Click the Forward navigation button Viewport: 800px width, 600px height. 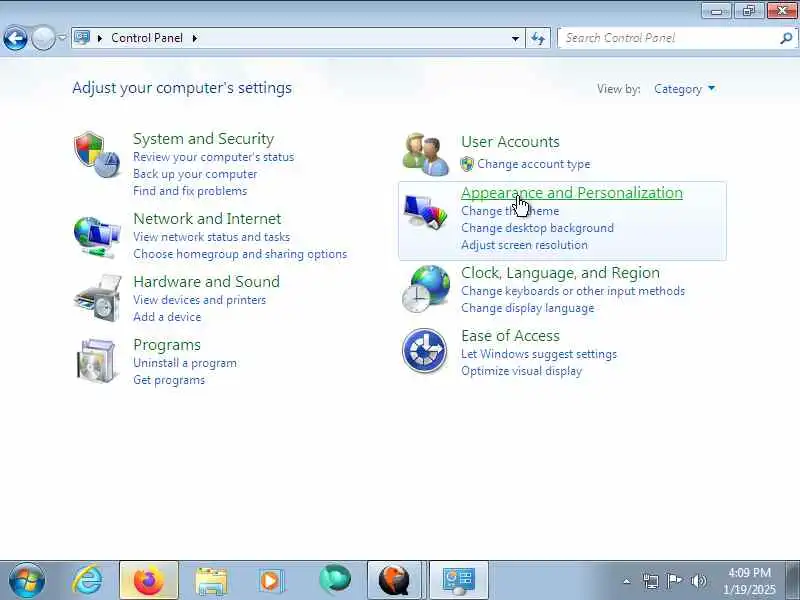[43, 38]
